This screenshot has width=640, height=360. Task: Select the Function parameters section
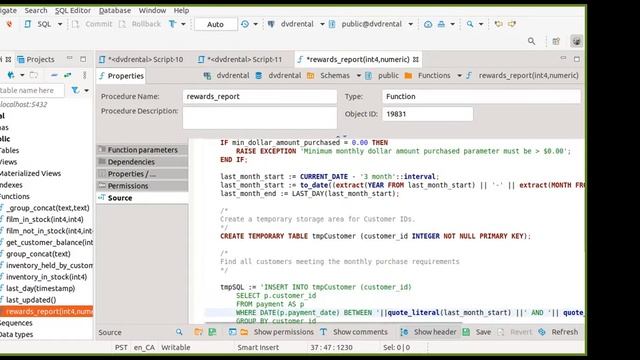142,150
